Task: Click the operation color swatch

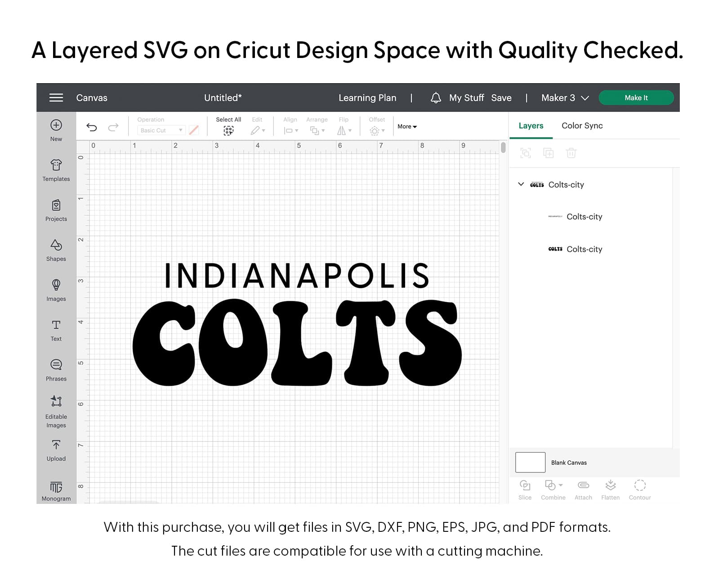Action: tap(194, 130)
